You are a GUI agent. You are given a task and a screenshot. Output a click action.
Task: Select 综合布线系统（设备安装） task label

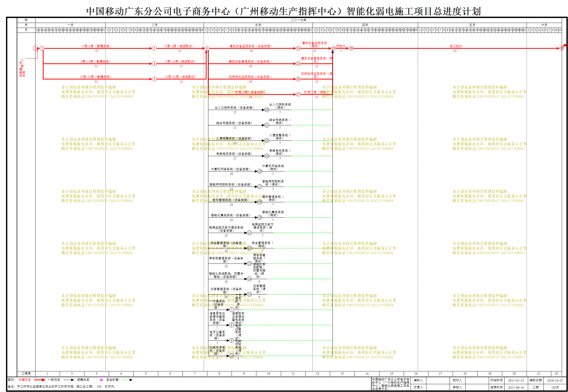click(234, 123)
